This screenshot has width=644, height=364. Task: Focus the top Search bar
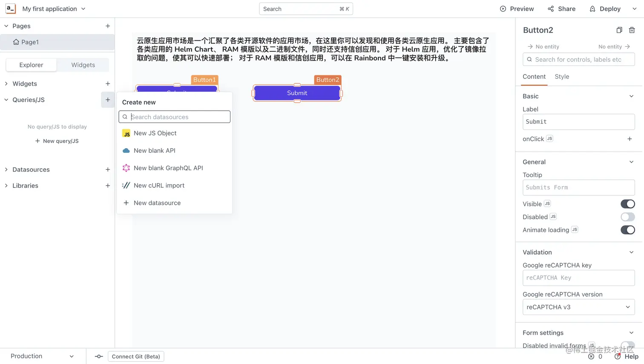tap(306, 9)
